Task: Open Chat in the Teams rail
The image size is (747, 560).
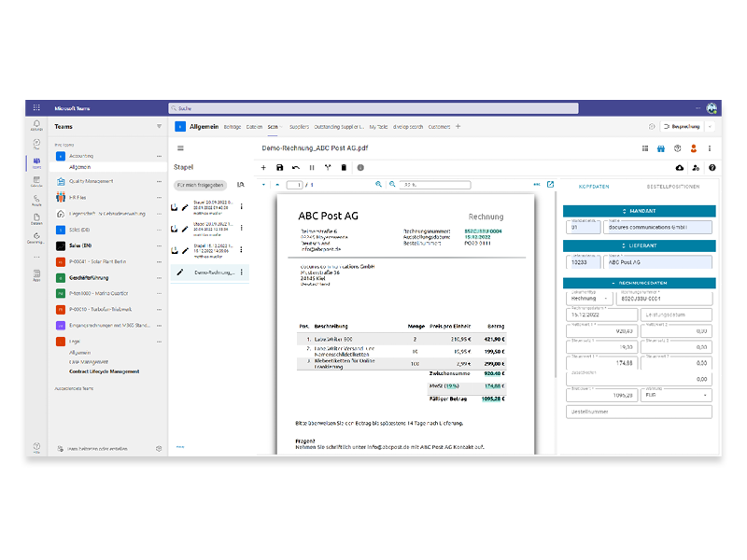Action: tap(36, 144)
